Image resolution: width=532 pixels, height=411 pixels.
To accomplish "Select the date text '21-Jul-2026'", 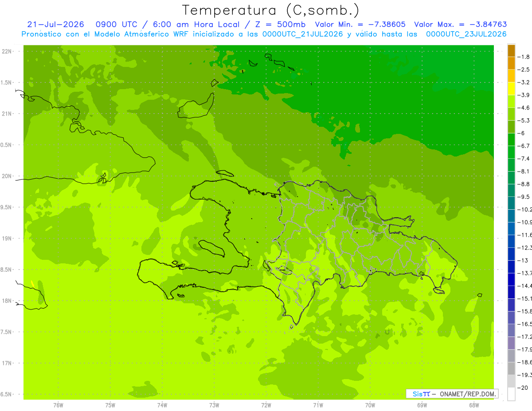I will tap(56, 24).
